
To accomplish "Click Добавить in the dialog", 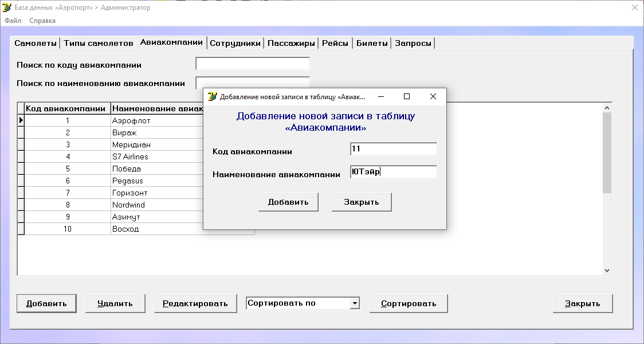I will pos(288,202).
